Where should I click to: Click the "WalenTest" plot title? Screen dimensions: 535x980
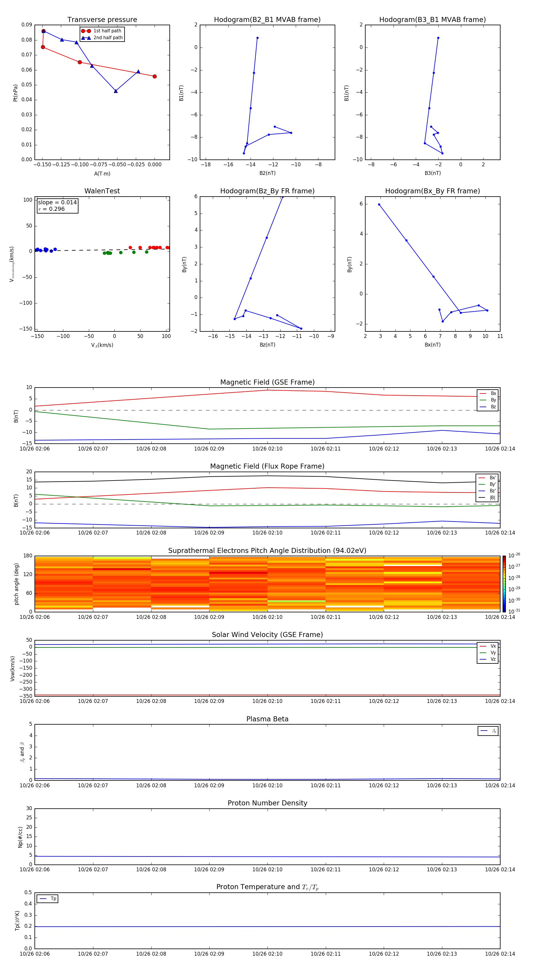[x=102, y=191]
